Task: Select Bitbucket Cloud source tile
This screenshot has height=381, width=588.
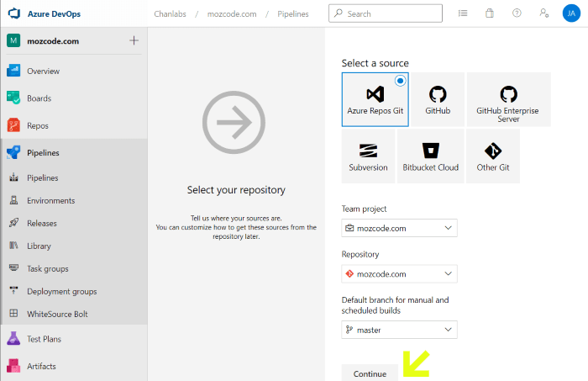Action: click(x=429, y=156)
